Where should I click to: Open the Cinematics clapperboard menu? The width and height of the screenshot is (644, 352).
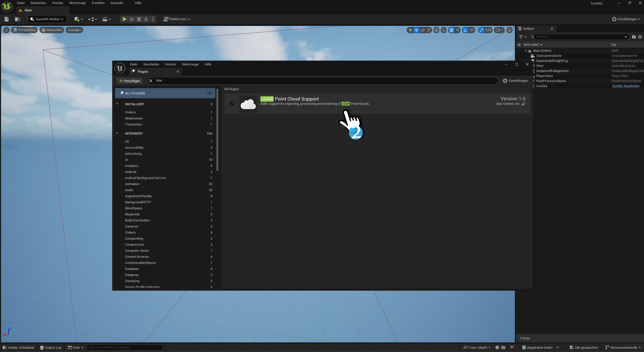click(x=106, y=19)
